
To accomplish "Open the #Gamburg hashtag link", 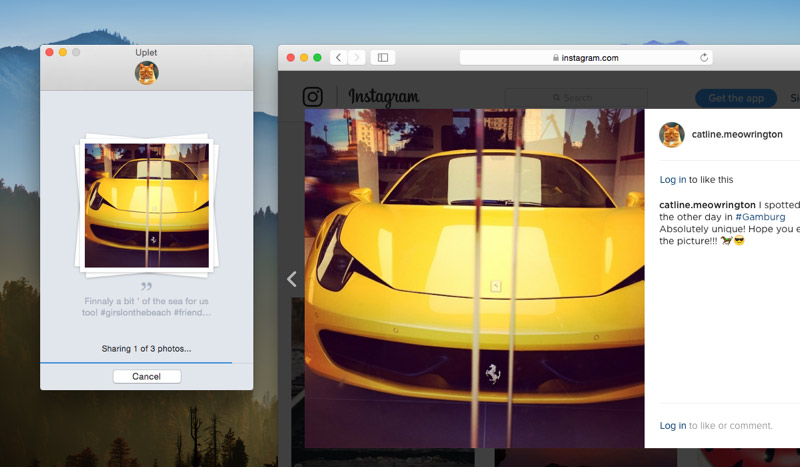I will 760,216.
